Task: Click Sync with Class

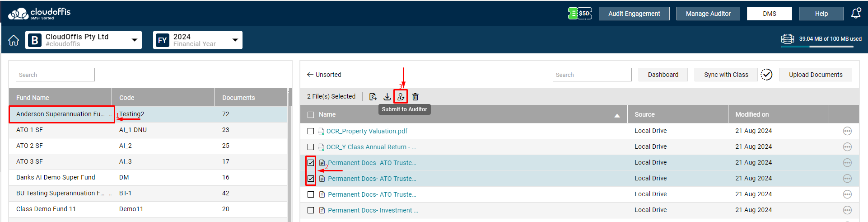Action: [x=726, y=75]
